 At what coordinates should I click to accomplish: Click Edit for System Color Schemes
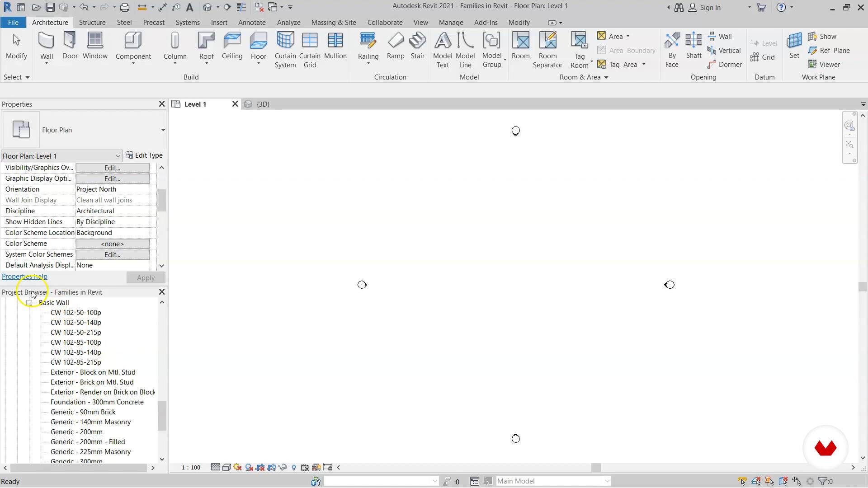[112, 254]
